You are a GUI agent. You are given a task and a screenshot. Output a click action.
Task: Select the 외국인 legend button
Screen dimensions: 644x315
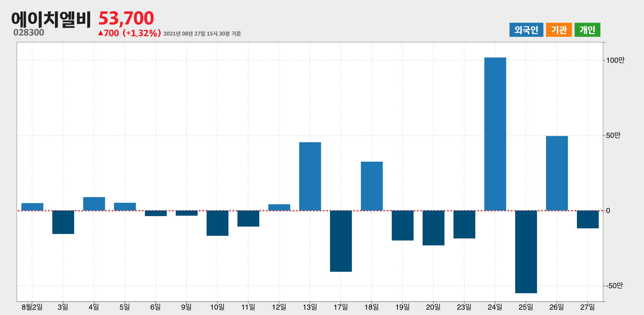[526, 30]
